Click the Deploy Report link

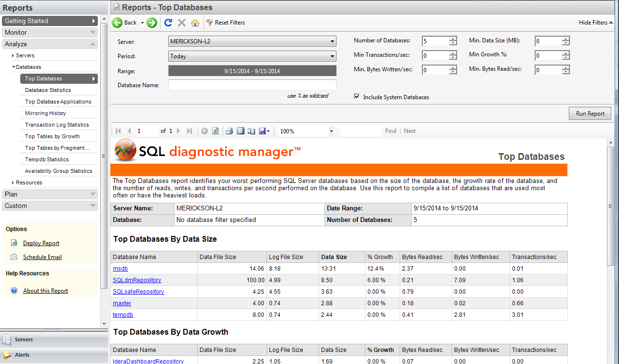point(41,243)
